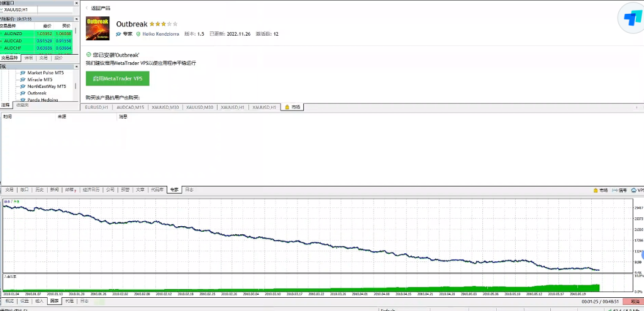644x311 pixels.
Task: Click the expert hat icon beside 专家
Action: tap(119, 34)
